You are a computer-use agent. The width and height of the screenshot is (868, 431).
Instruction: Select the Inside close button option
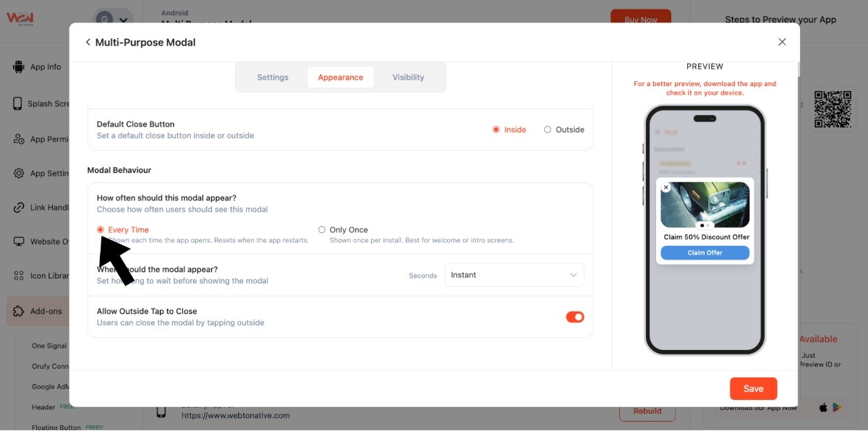496,130
